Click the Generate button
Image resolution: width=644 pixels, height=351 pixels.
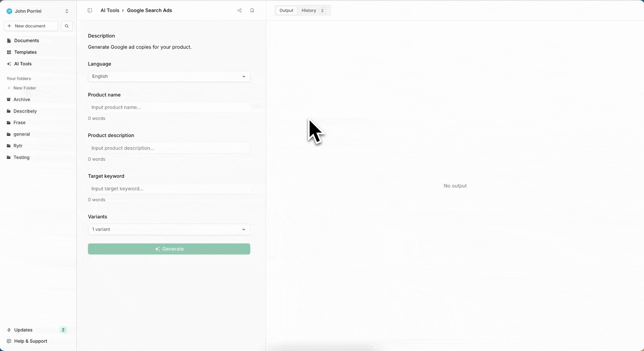click(169, 249)
